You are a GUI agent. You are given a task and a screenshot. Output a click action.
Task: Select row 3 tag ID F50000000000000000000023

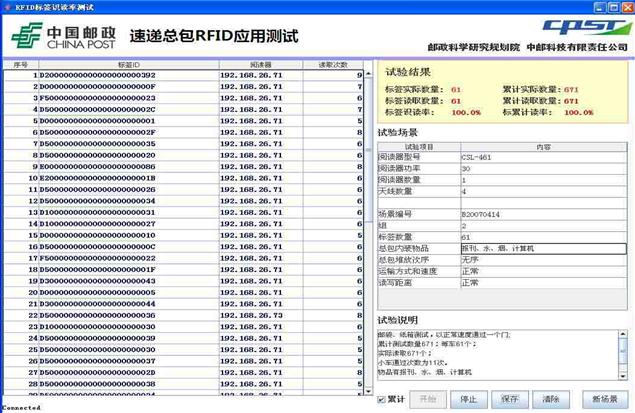tap(129, 98)
